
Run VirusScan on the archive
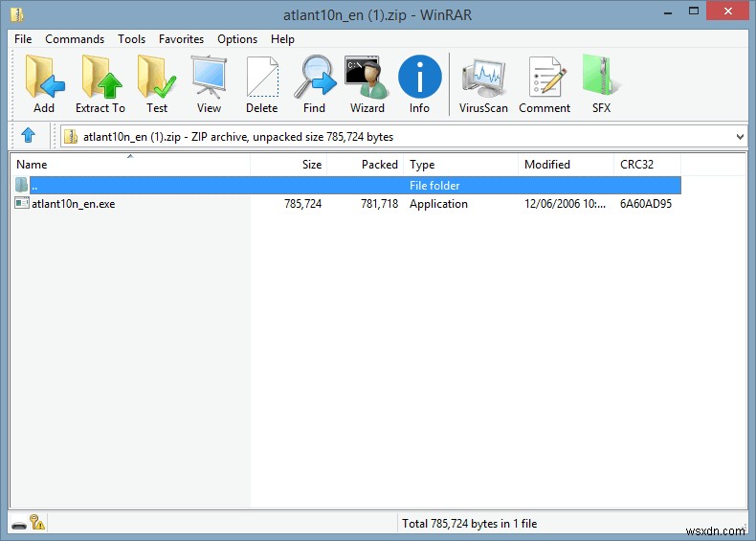(483, 84)
